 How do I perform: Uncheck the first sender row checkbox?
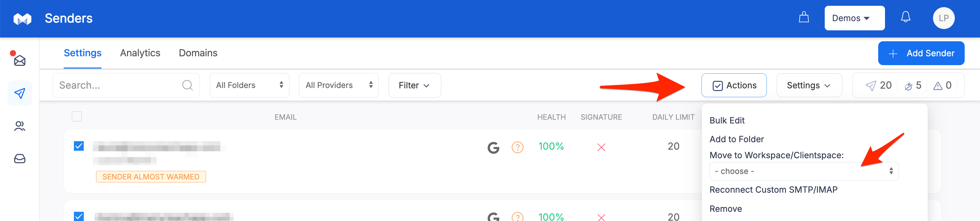click(79, 146)
